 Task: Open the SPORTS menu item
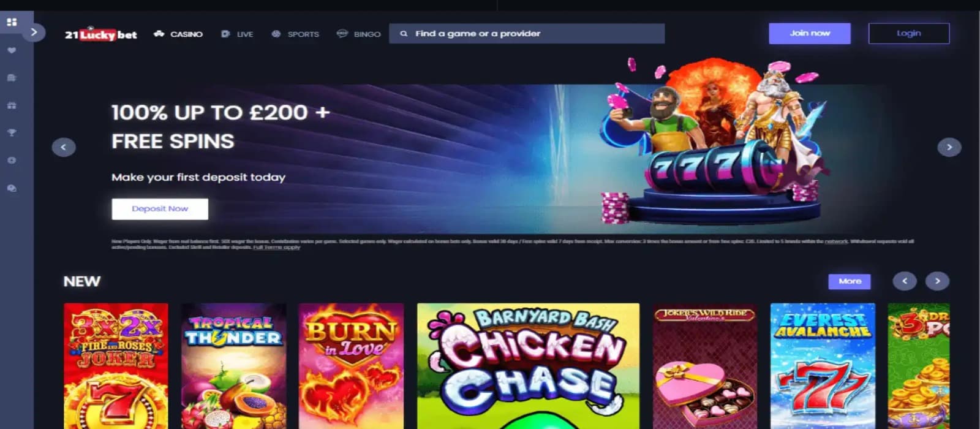295,34
